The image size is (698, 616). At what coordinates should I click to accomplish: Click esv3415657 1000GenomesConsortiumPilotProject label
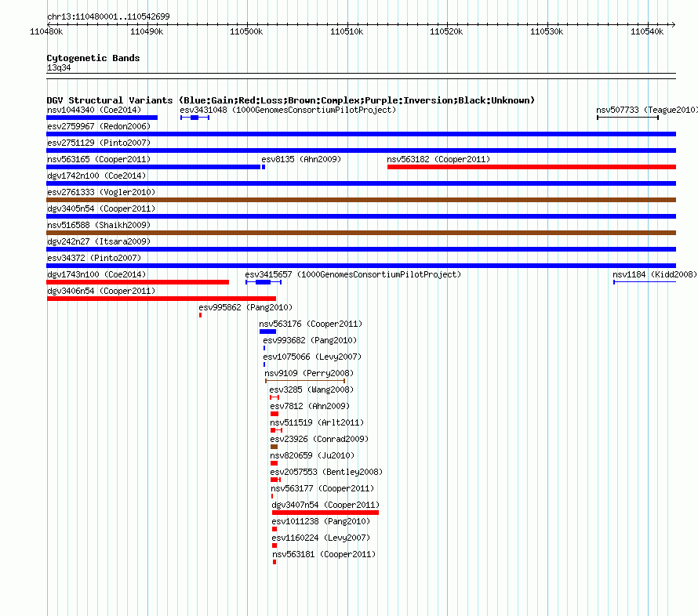[x=353, y=275]
